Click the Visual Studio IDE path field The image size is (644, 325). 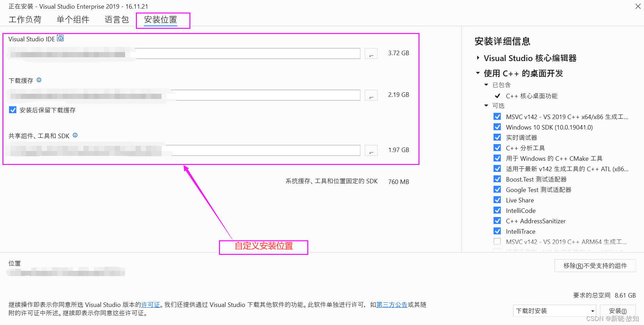(184, 53)
